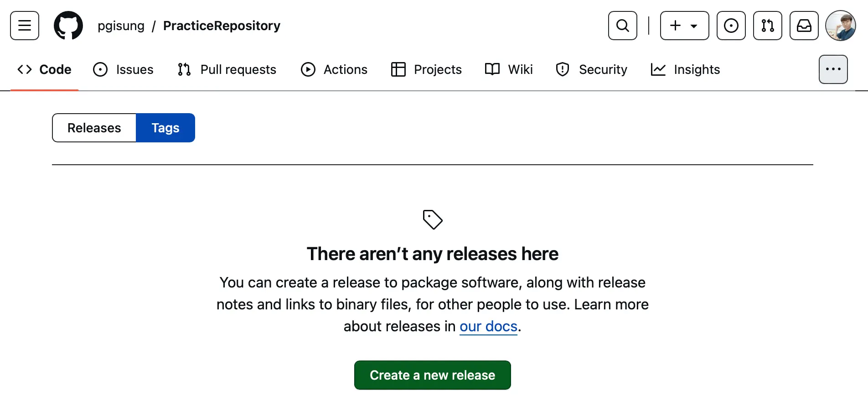The height and width of the screenshot is (397, 868).
Task: Switch to the Releases view
Action: pyautogui.click(x=94, y=128)
